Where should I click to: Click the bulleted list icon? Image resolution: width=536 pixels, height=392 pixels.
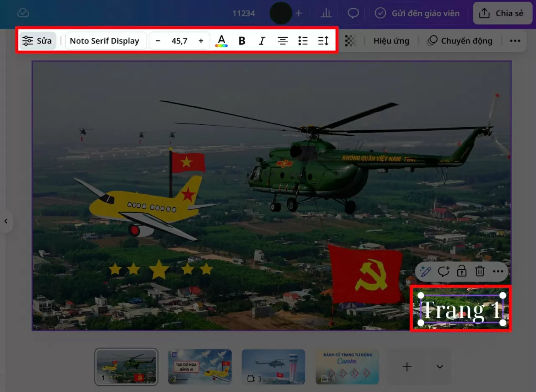coord(303,41)
